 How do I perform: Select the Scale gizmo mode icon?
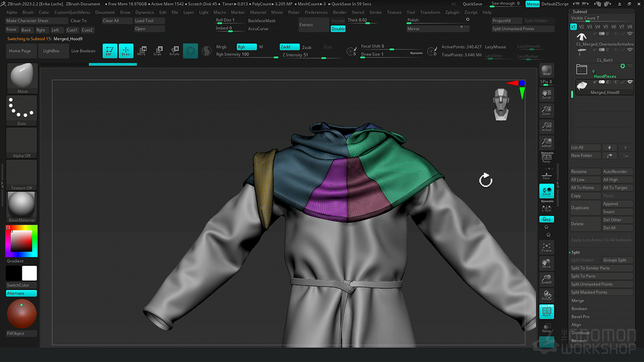pos(158,51)
